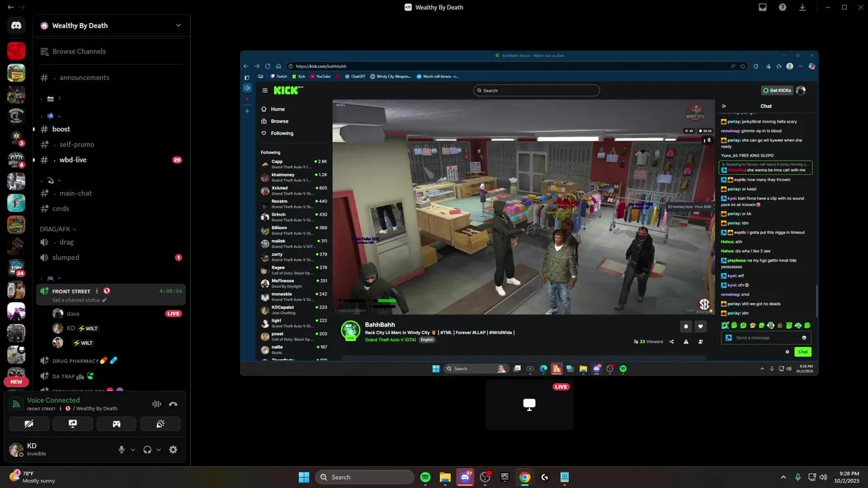Toggle camera in voice panel

point(29,424)
